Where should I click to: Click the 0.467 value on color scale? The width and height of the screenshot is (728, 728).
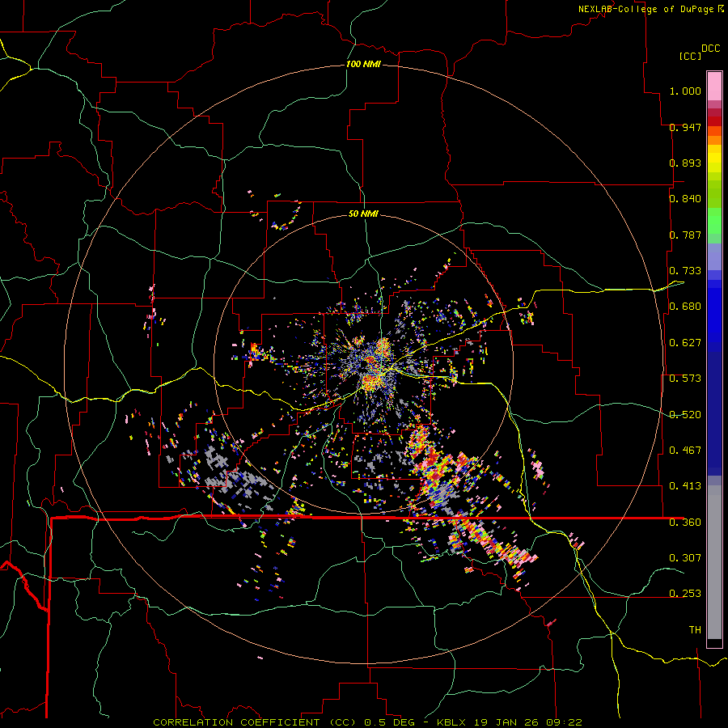tap(685, 451)
